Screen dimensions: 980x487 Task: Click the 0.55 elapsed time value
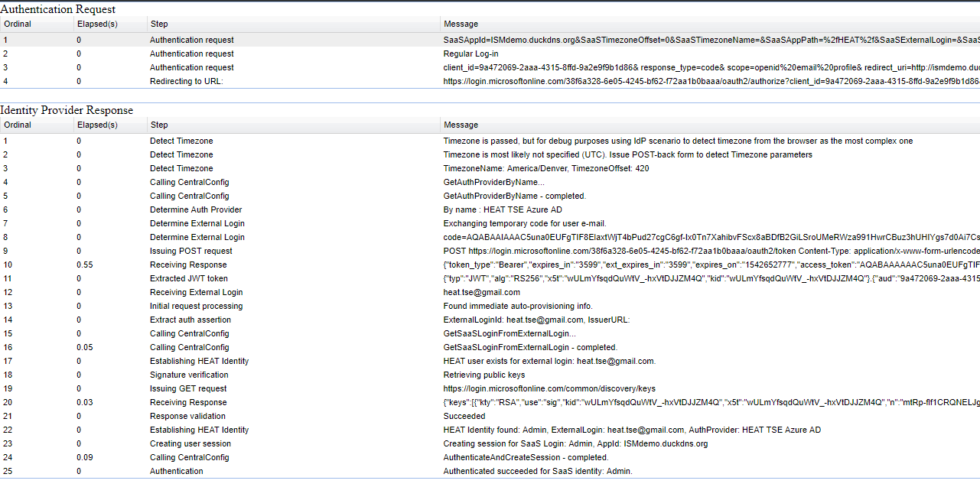click(x=85, y=265)
